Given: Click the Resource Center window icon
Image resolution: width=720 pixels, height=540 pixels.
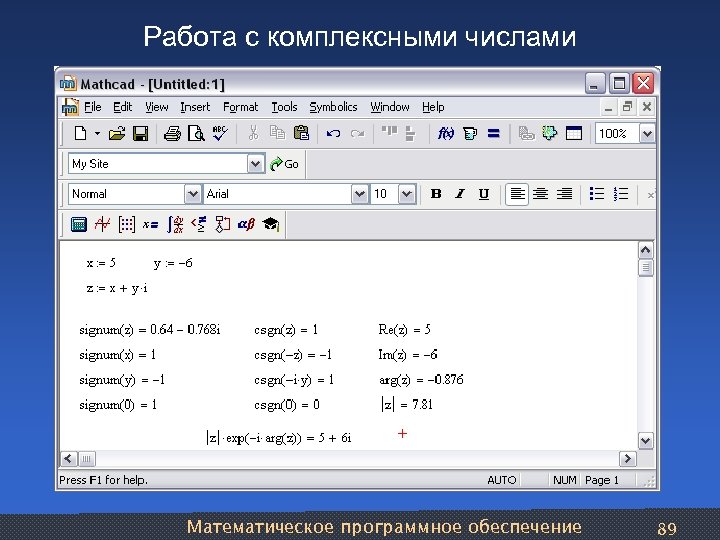Looking at the screenshot, I should click(574, 134).
